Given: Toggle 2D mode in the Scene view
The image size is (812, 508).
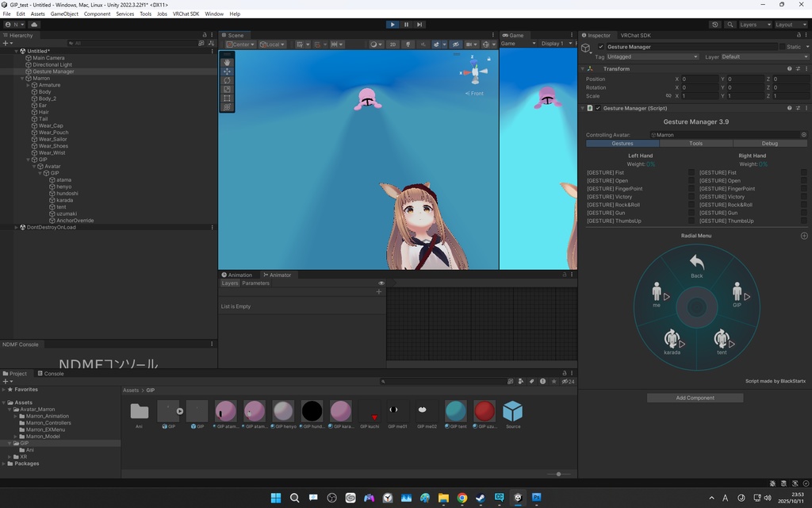Looking at the screenshot, I should (393, 44).
